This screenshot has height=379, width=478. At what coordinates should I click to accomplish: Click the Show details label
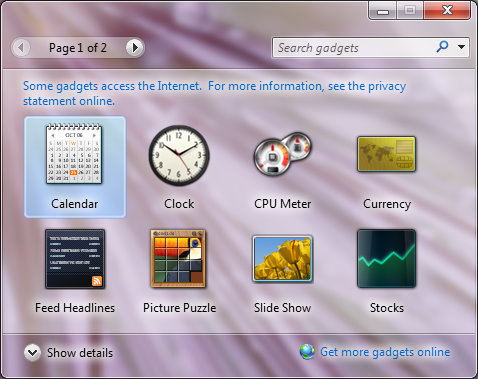[80, 353]
